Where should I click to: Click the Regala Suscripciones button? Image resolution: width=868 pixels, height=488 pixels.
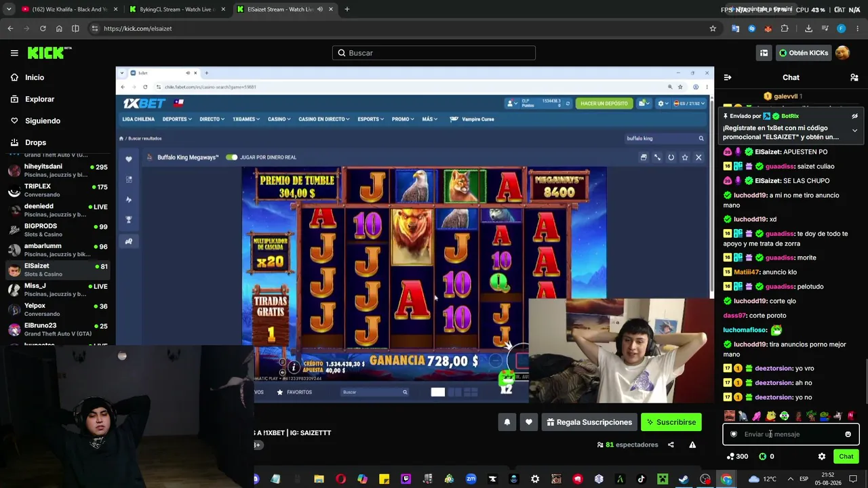(589, 422)
